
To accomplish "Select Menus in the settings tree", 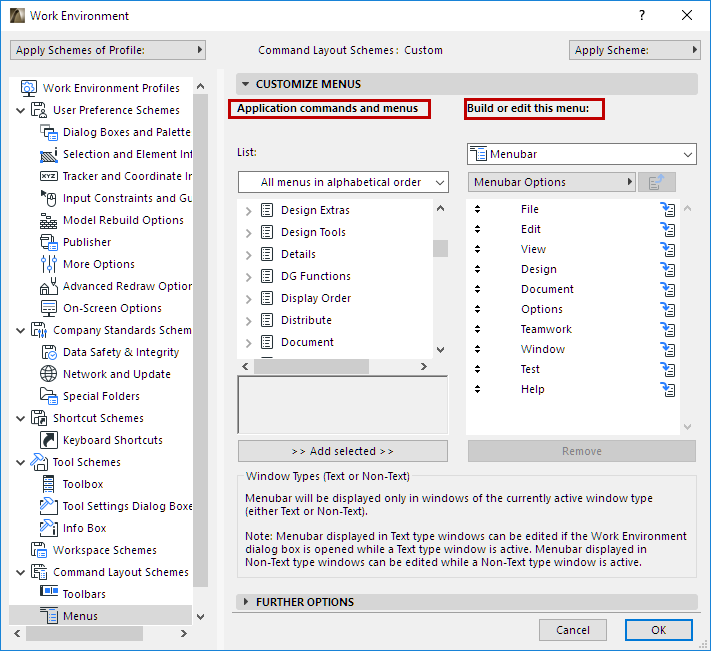I will tap(101, 616).
